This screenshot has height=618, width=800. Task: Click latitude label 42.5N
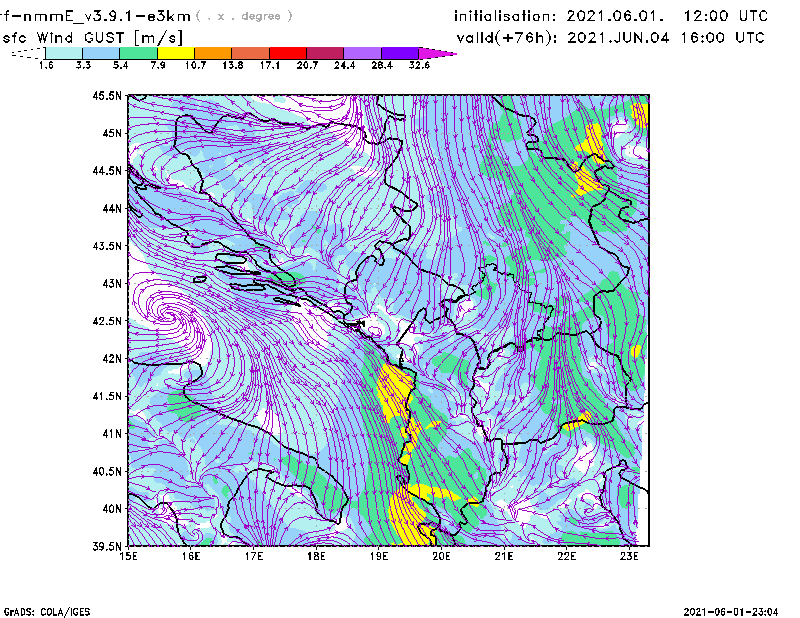[x=107, y=321]
